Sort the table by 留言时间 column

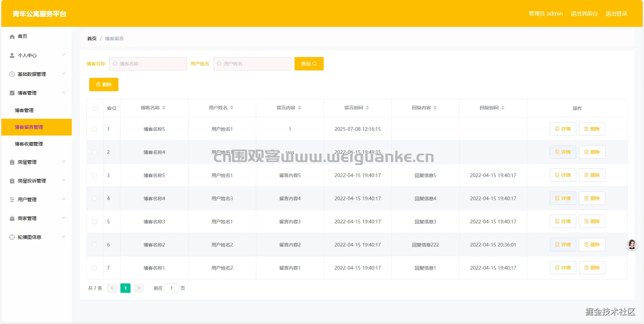(x=367, y=108)
